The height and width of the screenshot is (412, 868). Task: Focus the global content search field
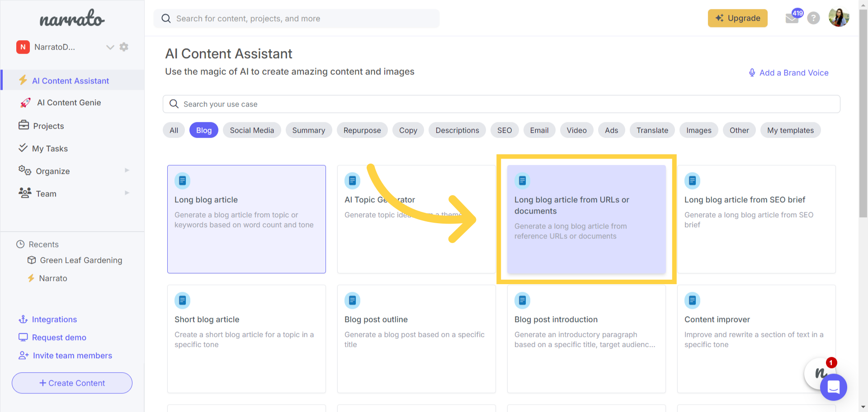[297, 19]
